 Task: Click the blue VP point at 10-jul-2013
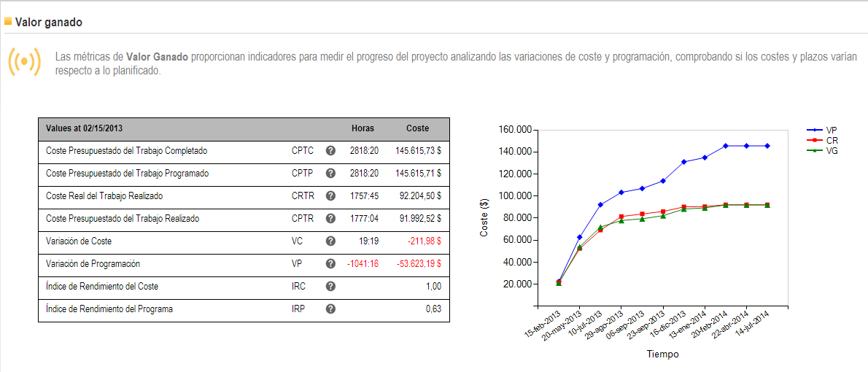point(600,205)
